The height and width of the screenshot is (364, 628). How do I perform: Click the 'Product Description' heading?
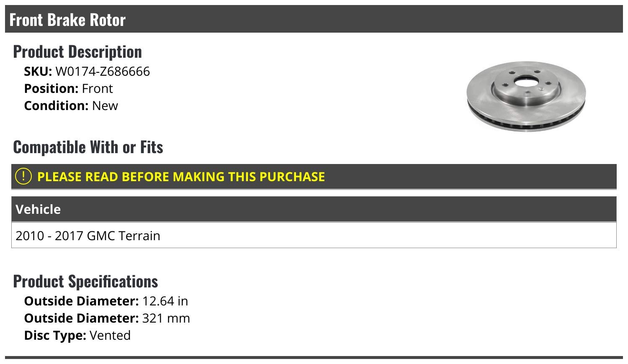[77, 51]
